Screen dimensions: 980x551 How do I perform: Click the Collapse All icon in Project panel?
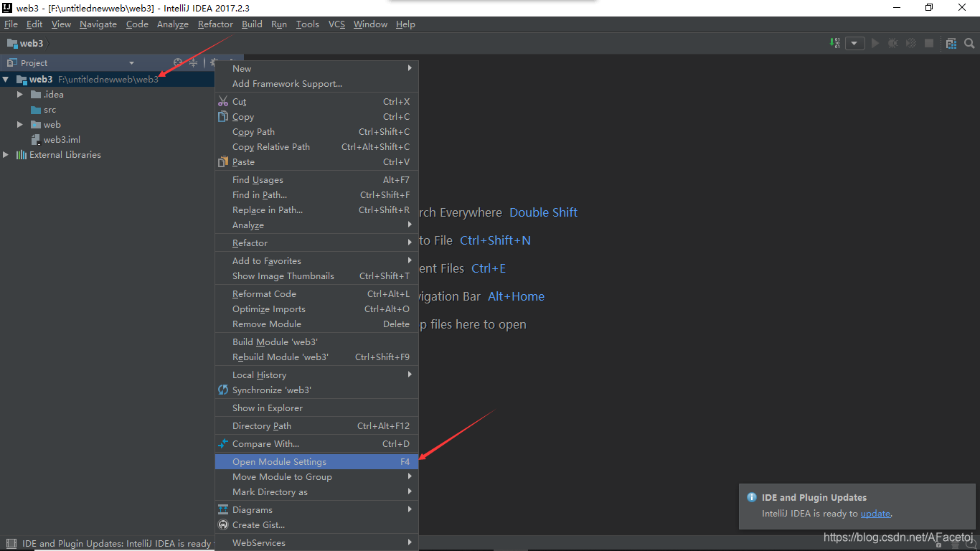[x=193, y=62]
